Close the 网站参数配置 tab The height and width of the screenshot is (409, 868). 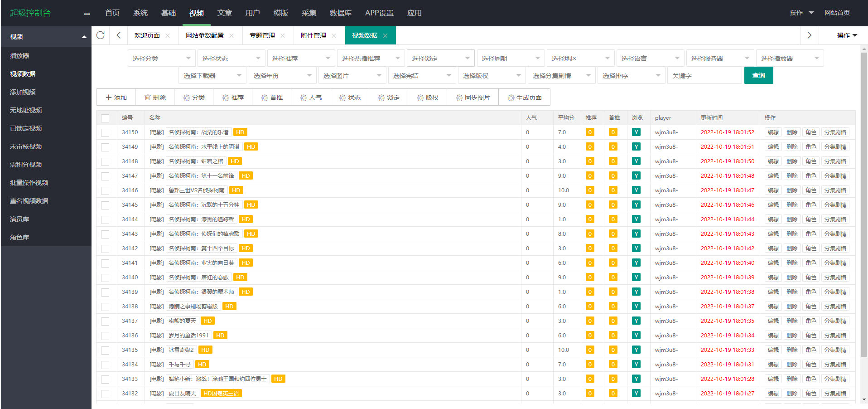tap(231, 35)
